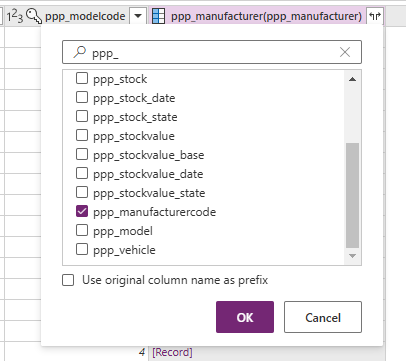Image resolution: width=406 pixels, height=361 pixels.
Task: Click the expand column icon on ppp_manufacturer header
Action: [x=375, y=16]
